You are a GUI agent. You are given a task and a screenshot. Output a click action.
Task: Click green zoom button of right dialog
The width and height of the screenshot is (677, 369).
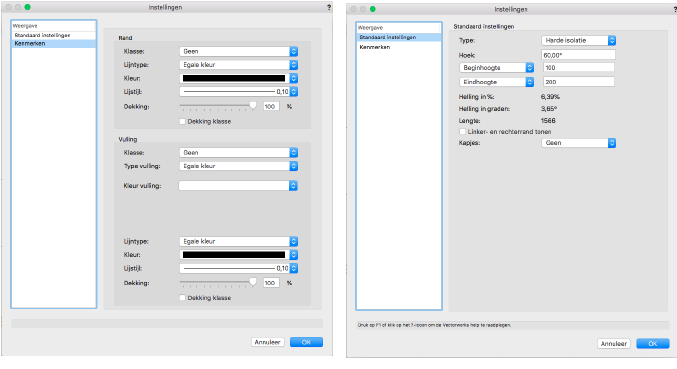(x=373, y=9)
